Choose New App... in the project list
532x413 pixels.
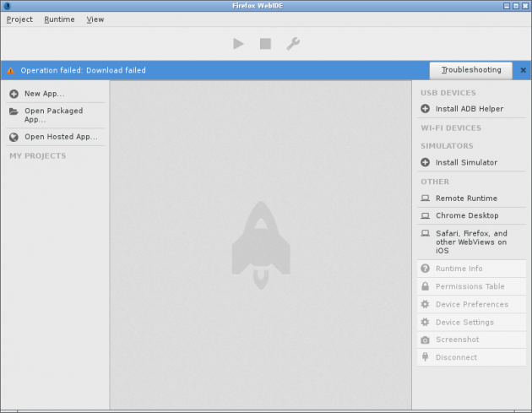tap(55, 94)
